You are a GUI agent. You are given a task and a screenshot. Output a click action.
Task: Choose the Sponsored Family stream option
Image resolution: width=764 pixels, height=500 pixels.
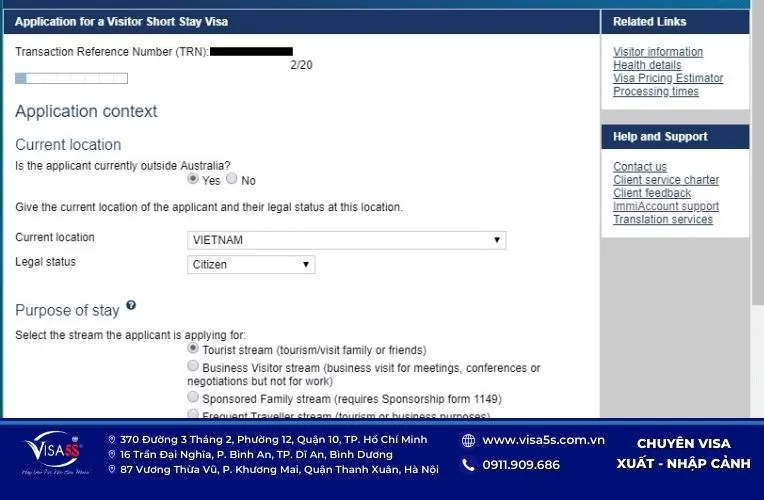click(x=193, y=397)
